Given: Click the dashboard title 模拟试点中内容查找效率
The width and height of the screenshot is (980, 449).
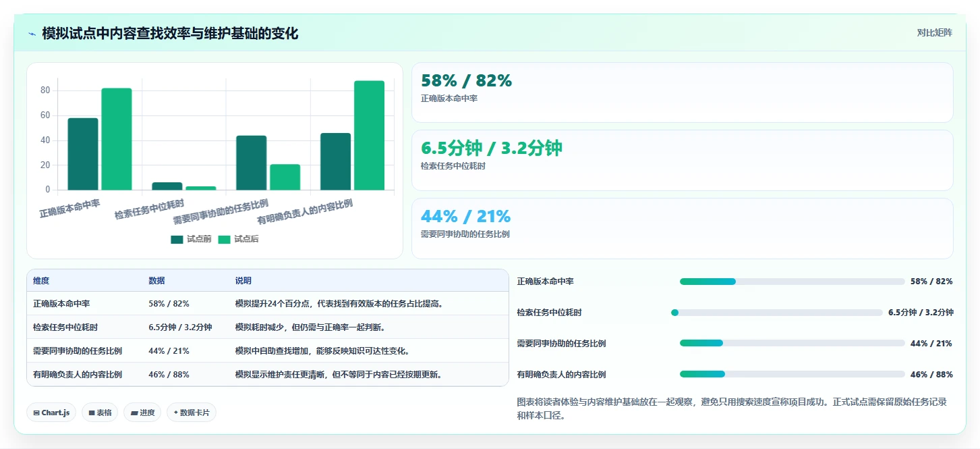Looking at the screenshot, I should (170, 34).
